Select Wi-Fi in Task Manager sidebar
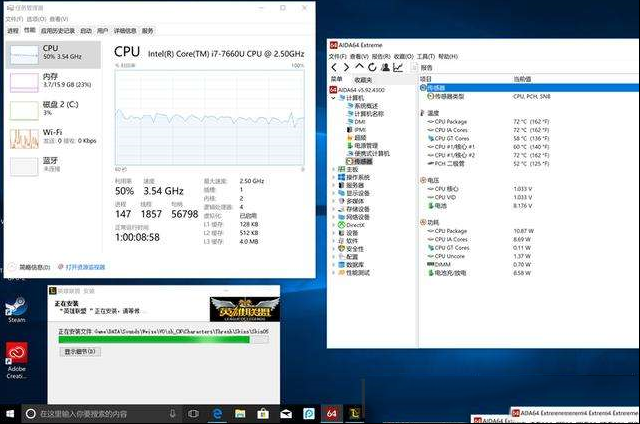 [53, 138]
